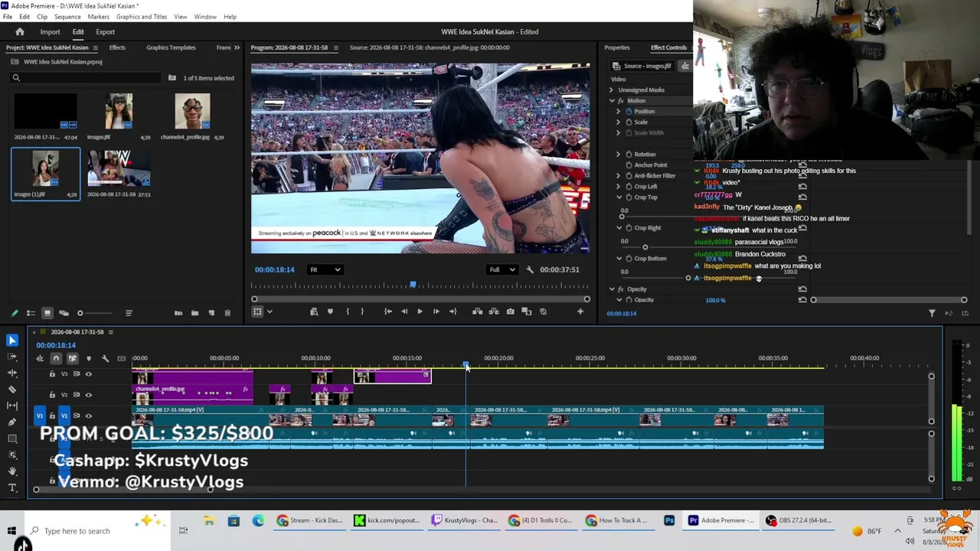Toggle linked selection in timeline
Viewport: 980px width, 551px height.
pyautogui.click(x=72, y=358)
